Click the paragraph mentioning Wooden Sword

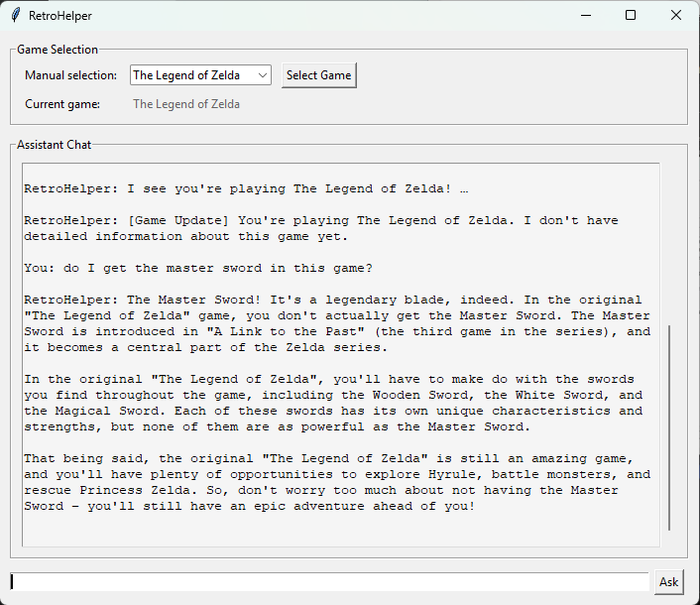[x=333, y=403]
